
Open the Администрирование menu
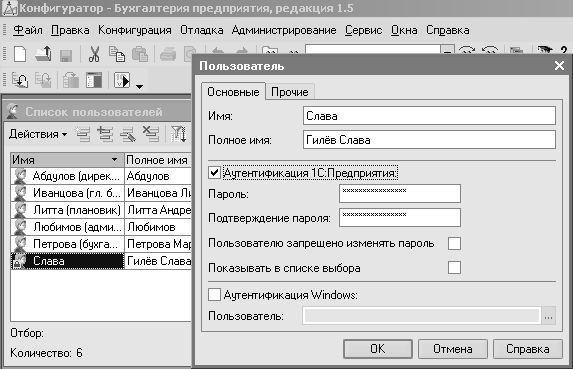[284, 30]
